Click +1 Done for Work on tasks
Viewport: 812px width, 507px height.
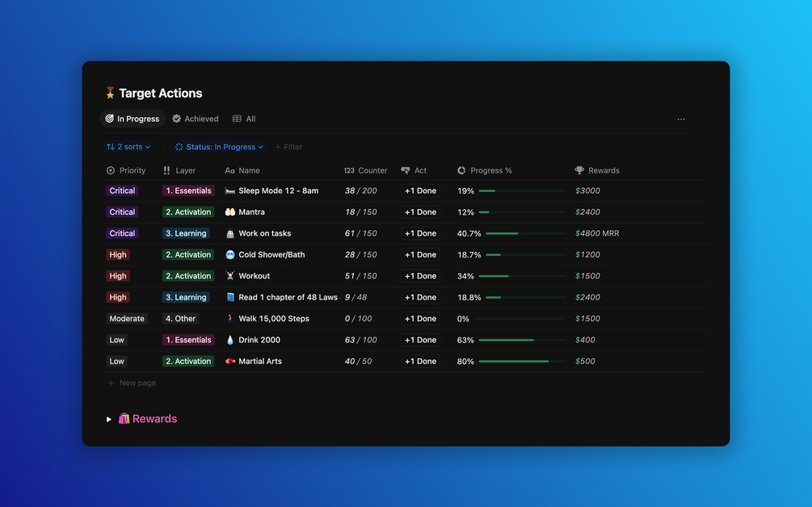click(420, 233)
